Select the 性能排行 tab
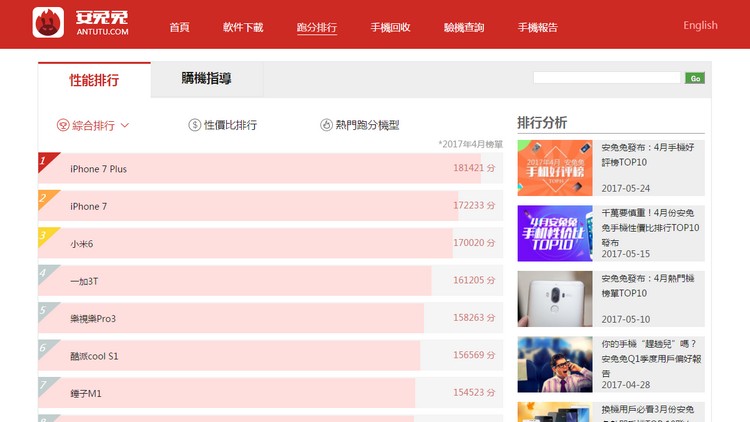 pyautogui.click(x=94, y=80)
